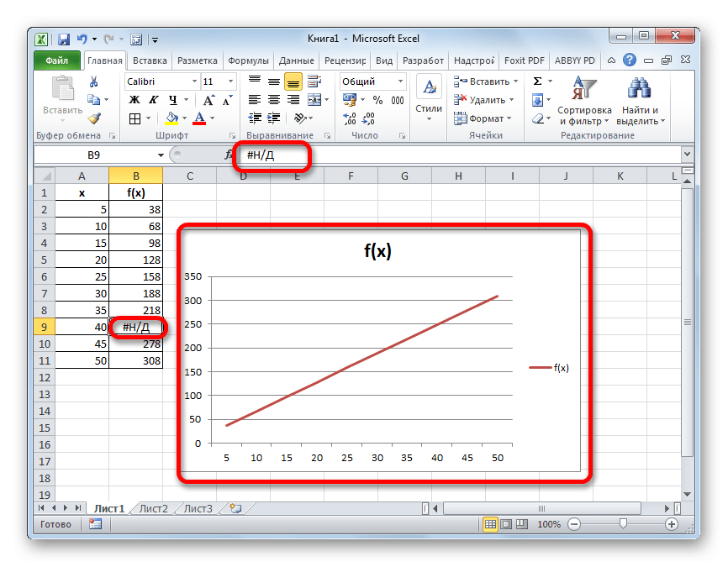Open the Name Box dropdown arrow

tap(161, 155)
